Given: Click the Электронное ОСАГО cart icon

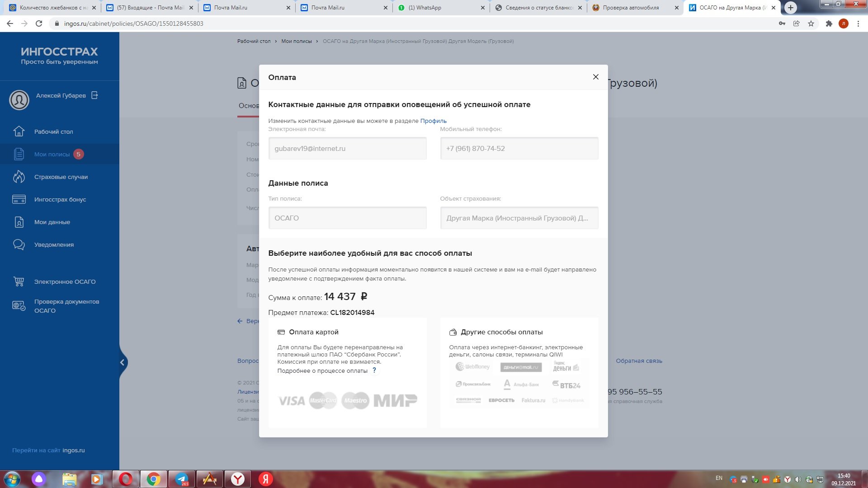Looking at the screenshot, I should (19, 282).
